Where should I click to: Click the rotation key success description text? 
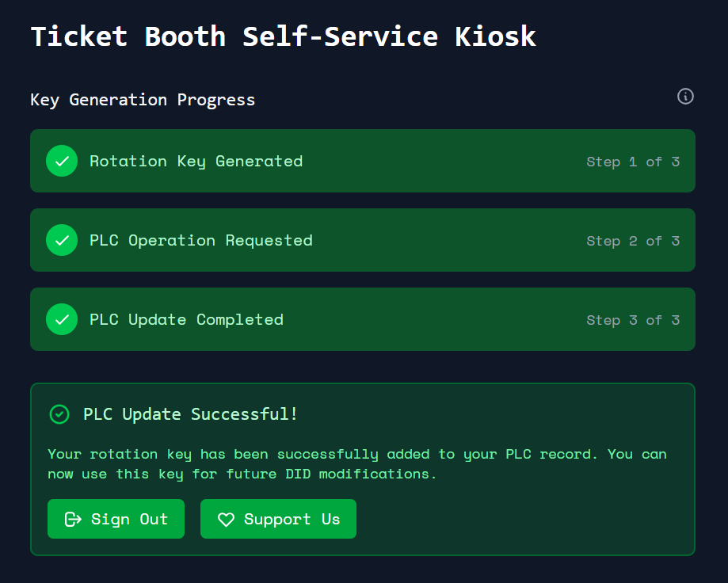pos(356,464)
